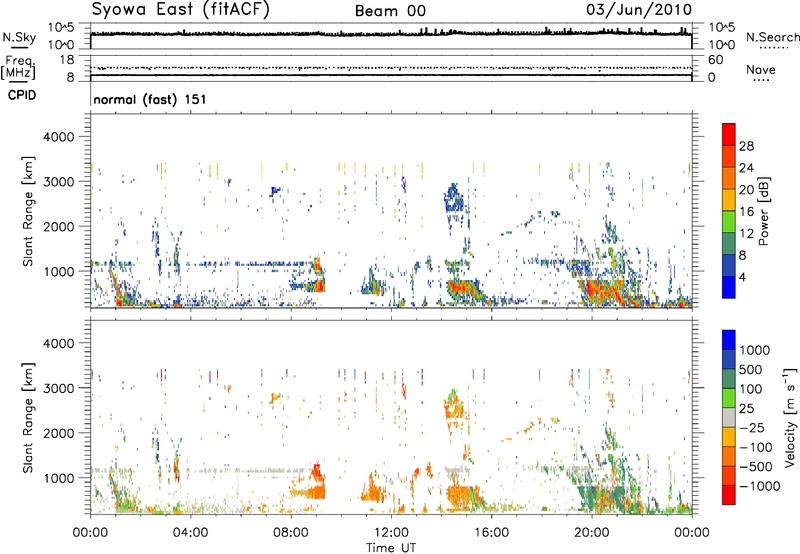Image resolution: width=800 pixels, height=554 pixels.
Task: Pick the blue top segment of Velocity colorbar
Action: tap(729, 340)
